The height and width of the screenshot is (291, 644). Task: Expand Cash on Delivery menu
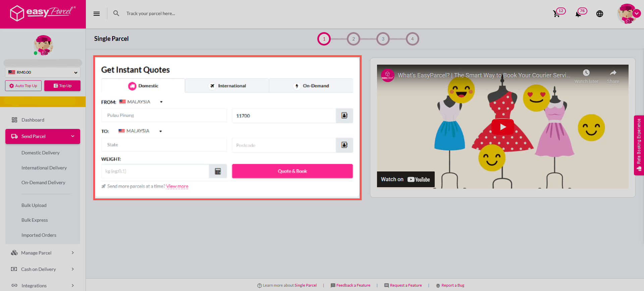click(x=43, y=269)
